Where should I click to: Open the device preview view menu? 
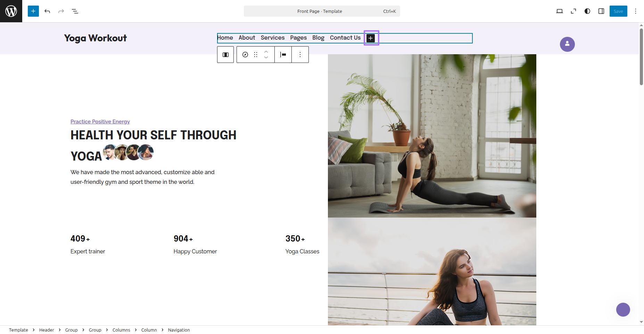click(559, 11)
